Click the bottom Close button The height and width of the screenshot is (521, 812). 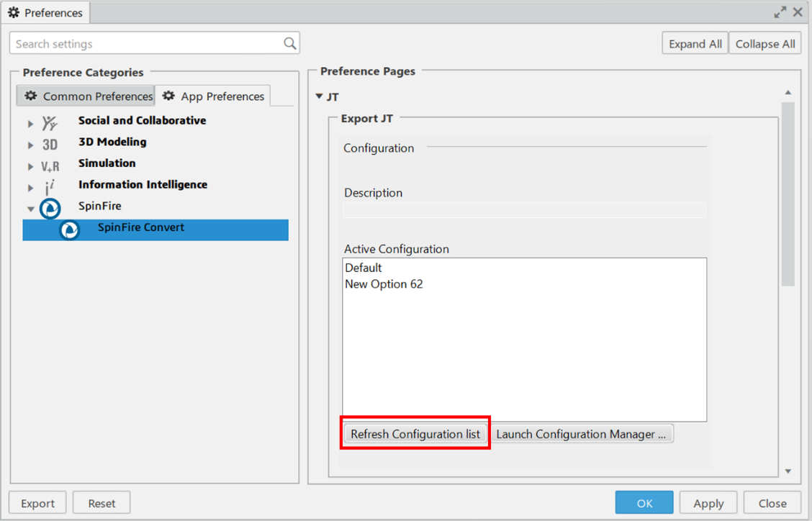click(x=772, y=503)
